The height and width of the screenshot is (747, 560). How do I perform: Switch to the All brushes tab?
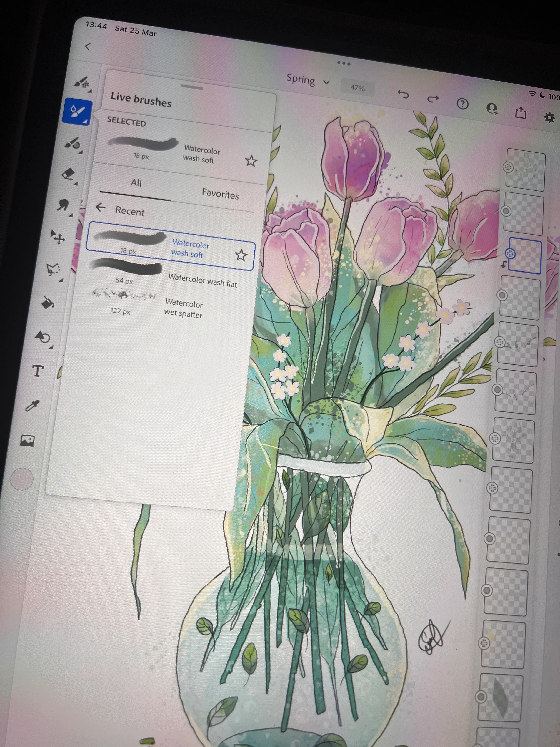[136, 183]
